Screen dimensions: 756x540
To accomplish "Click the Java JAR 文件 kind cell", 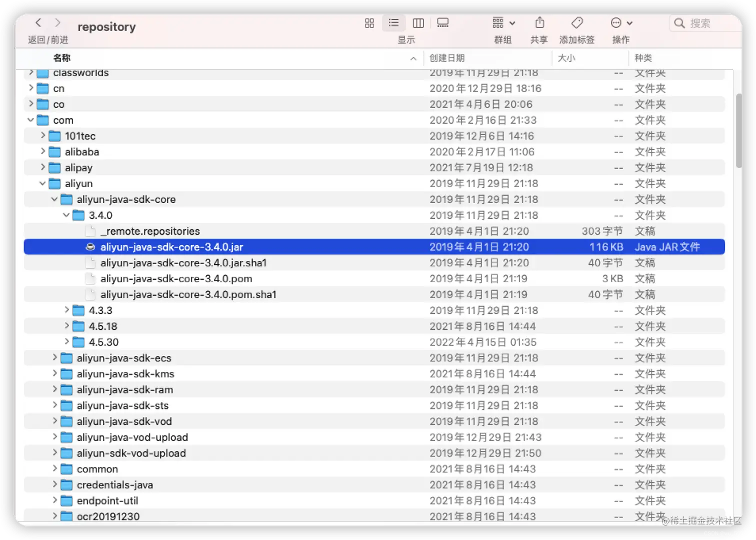I will (667, 247).
